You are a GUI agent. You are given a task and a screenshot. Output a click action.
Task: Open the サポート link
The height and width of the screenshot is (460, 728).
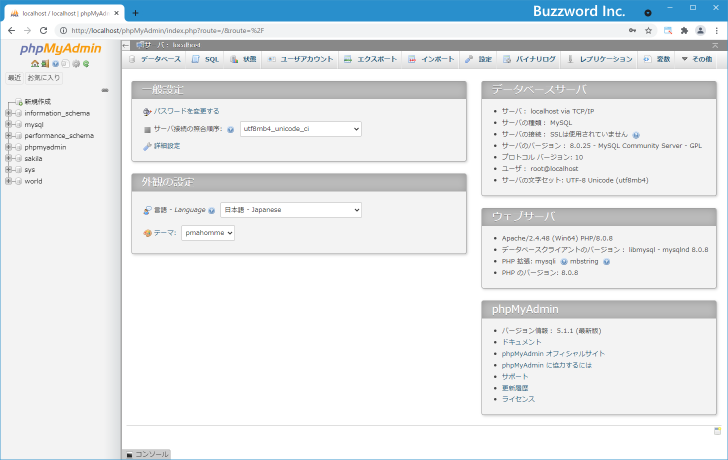pyautogui.click(x=515, y=376)
